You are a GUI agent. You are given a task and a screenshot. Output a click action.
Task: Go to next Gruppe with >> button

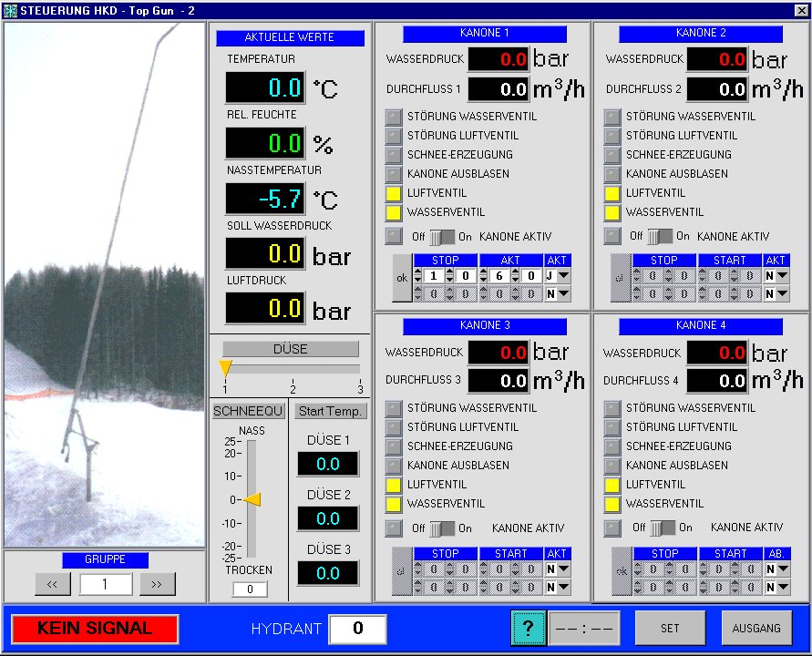click(x=157, y=584)
